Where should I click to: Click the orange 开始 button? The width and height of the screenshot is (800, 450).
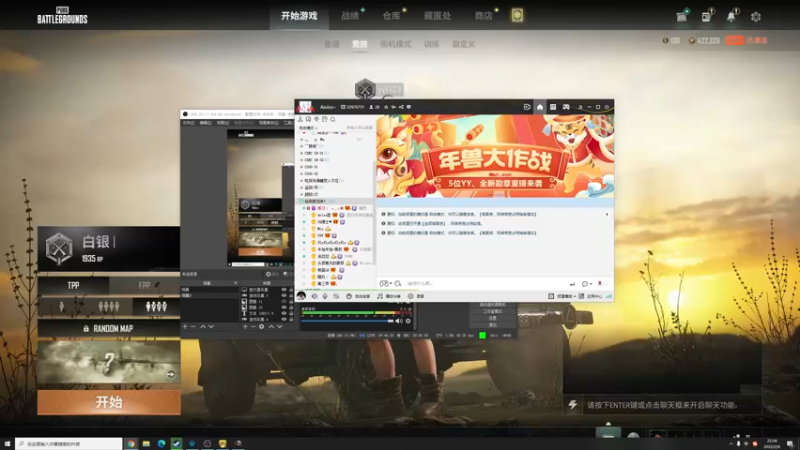coord(109,402)
